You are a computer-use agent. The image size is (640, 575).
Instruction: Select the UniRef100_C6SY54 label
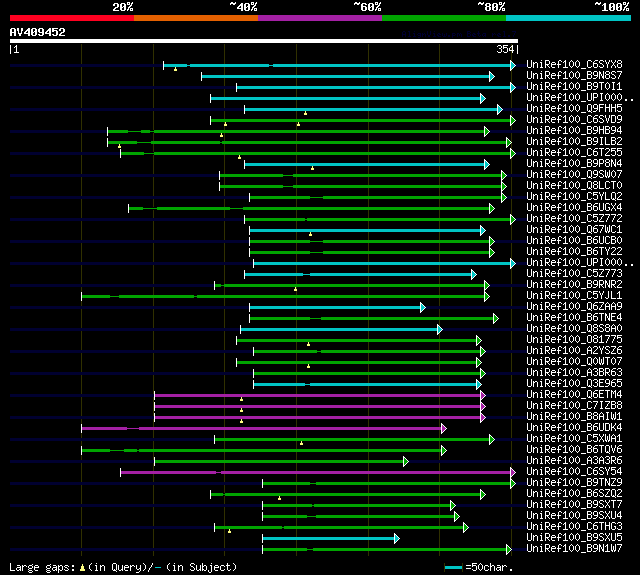click(x=574, y=472)
